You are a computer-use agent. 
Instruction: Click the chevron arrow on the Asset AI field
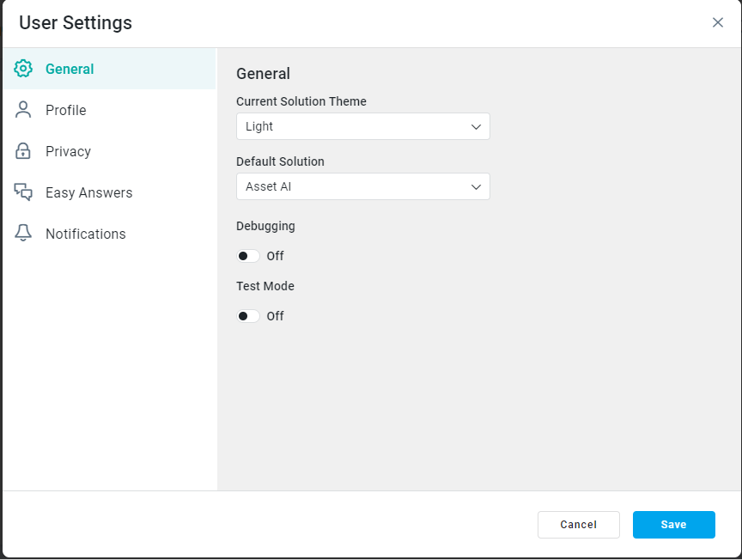tap(477, 186)
